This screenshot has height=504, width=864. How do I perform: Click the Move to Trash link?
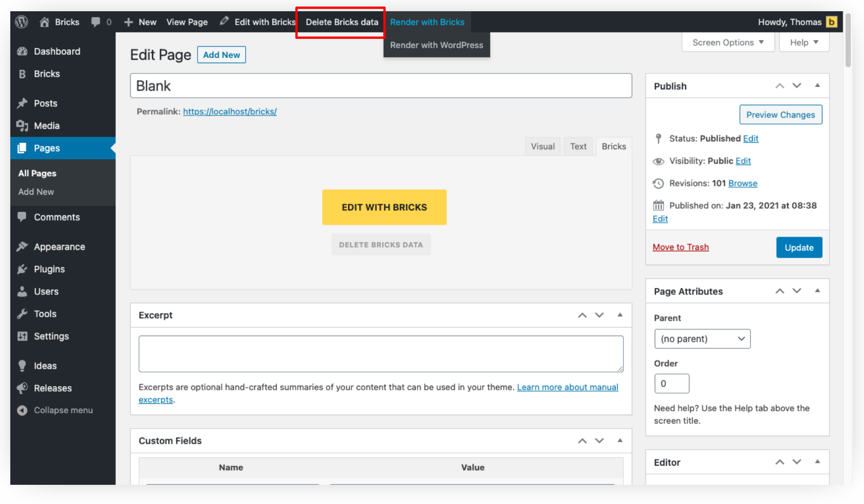tap(681, 247)
